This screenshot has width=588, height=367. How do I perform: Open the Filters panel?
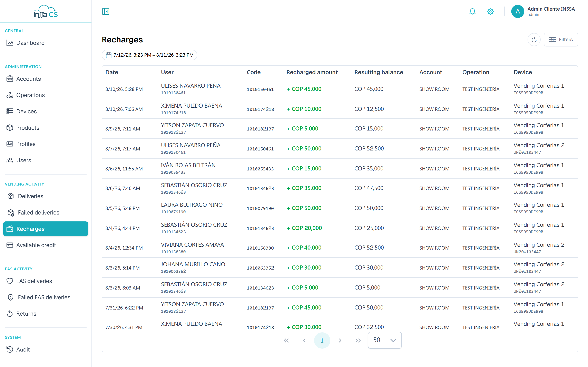(x=561, y=40)
